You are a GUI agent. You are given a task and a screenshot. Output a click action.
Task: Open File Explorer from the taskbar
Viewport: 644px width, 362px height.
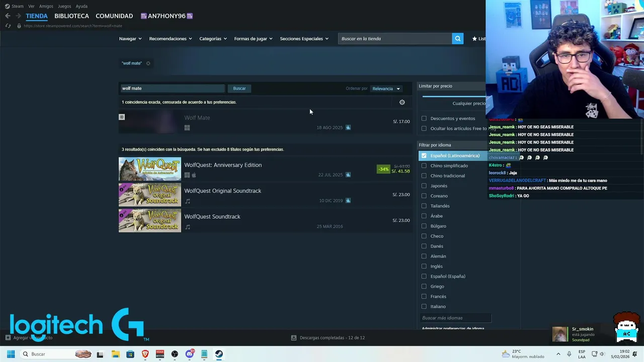tap(115, 354)
